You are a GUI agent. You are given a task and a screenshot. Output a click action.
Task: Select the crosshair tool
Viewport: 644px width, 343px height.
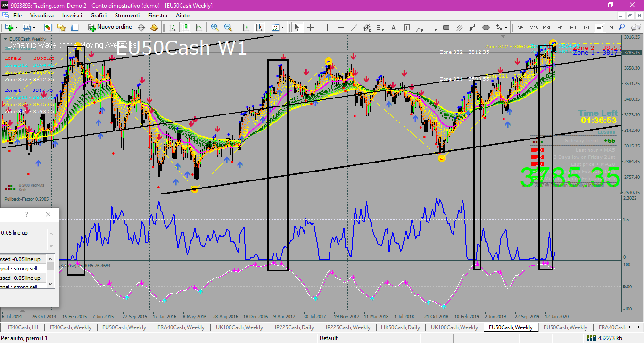[310, 27]
